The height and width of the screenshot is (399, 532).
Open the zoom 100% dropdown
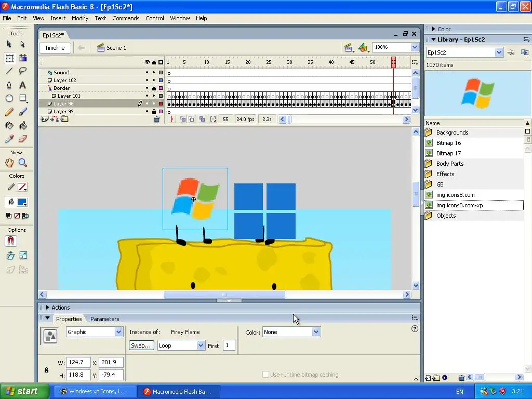click(415, 47)
